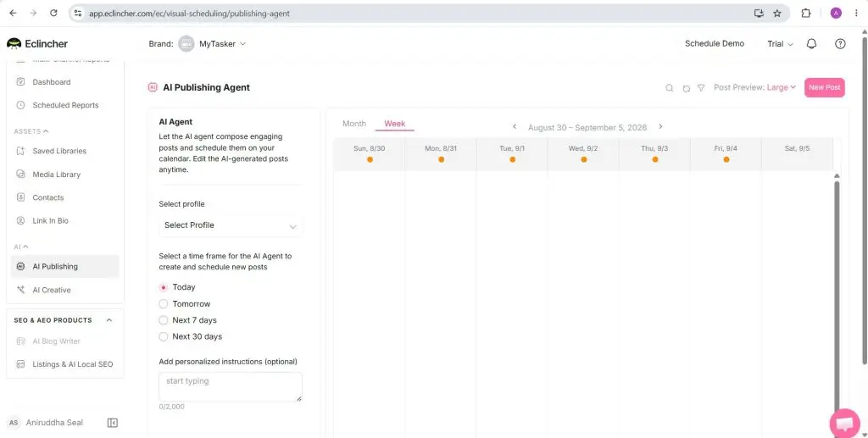The image size is (868, 438).
Task: Open the Dashboard icon in sidebar
Action: pyautogui.click(x=20, y=82)
